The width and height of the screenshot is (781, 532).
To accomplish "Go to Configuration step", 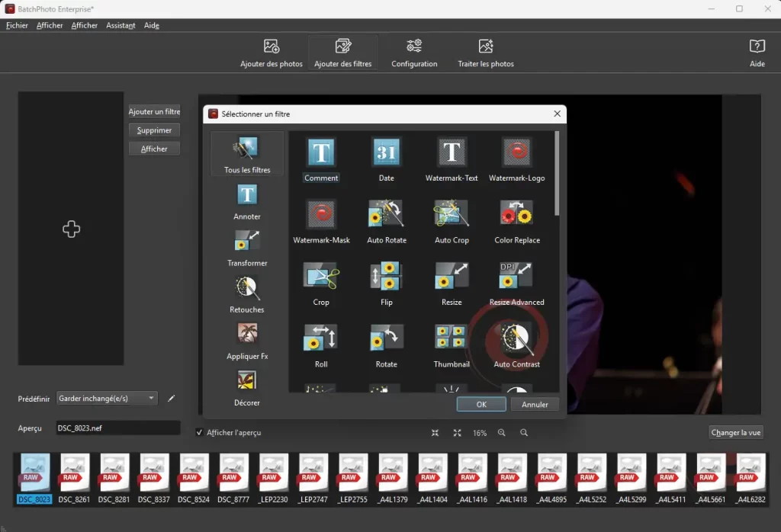I will (414, 53).
